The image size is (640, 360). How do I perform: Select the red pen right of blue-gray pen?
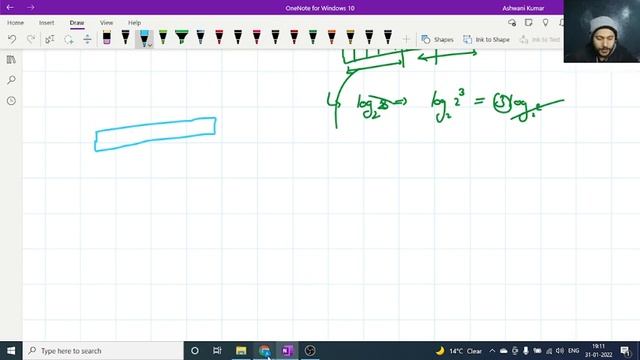[x=219, y=38]
